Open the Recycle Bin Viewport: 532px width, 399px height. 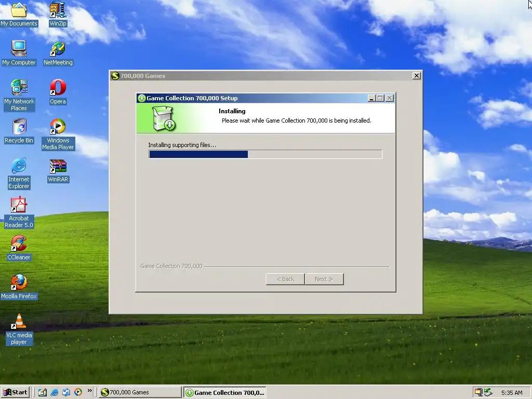(x=19, y=130)
